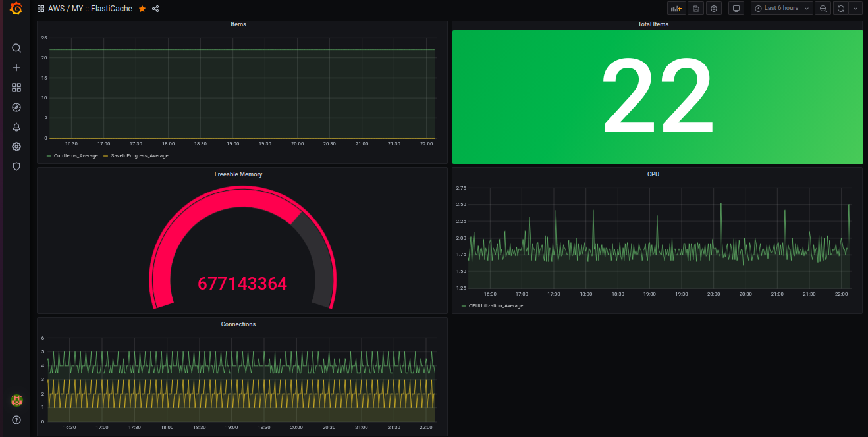Open the Dashboards grid icon in sidebar

16,88
